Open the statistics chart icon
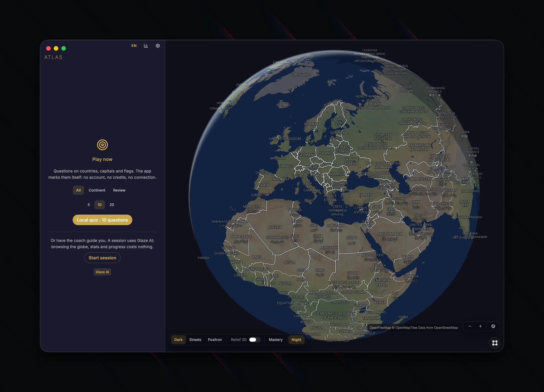Viewport: 544px width, 392px height. [x=146, y=46]
